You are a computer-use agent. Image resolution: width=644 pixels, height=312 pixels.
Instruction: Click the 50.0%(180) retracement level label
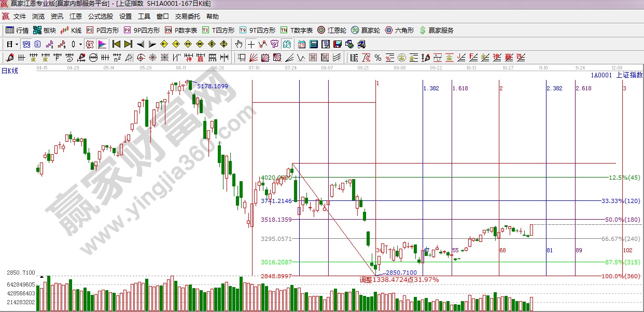(623, 220)
